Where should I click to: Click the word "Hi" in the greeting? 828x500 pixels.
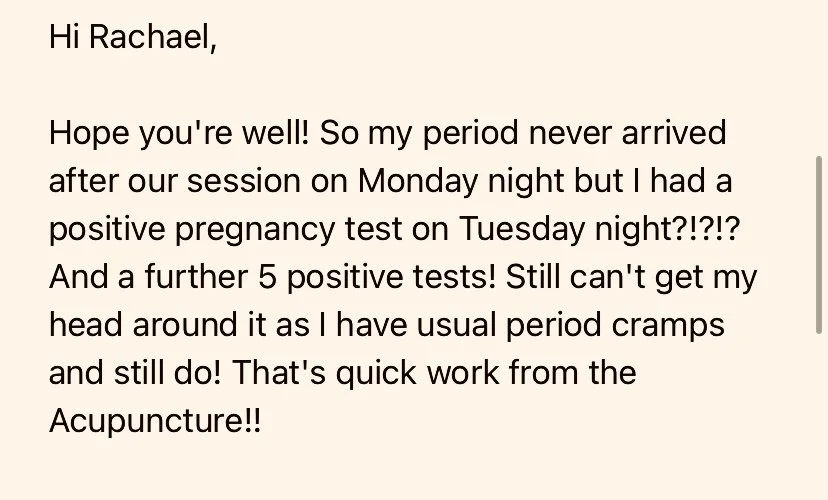click(63, 37)
